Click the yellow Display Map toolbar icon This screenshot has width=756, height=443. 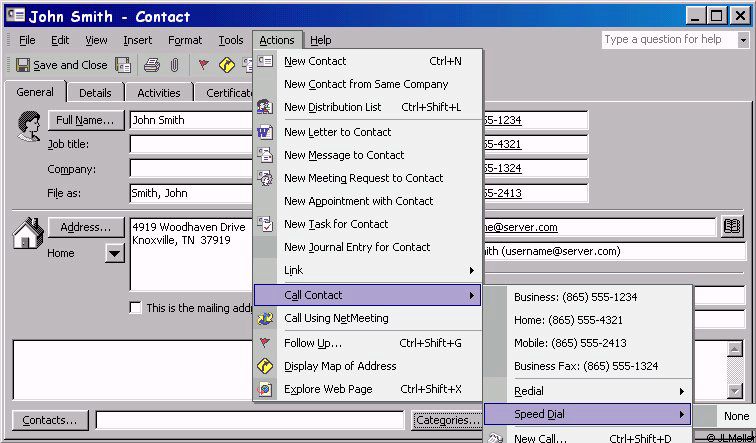pos(227,65)
